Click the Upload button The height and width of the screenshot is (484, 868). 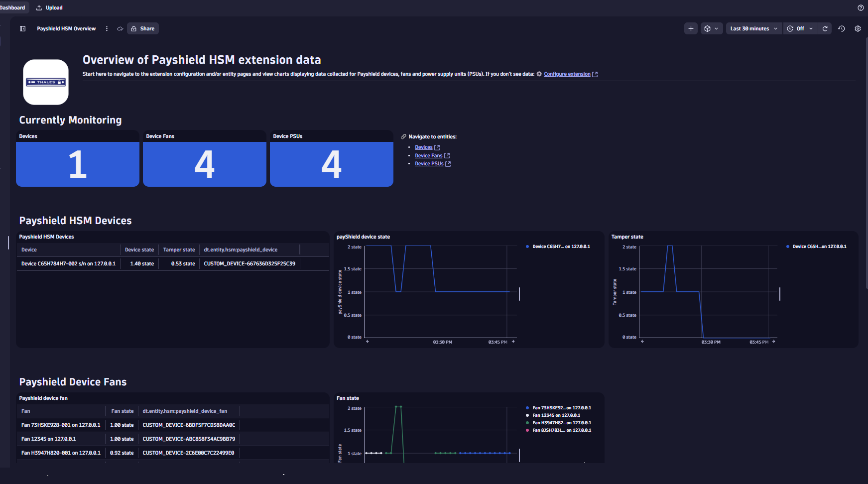(x=49, y=7)
